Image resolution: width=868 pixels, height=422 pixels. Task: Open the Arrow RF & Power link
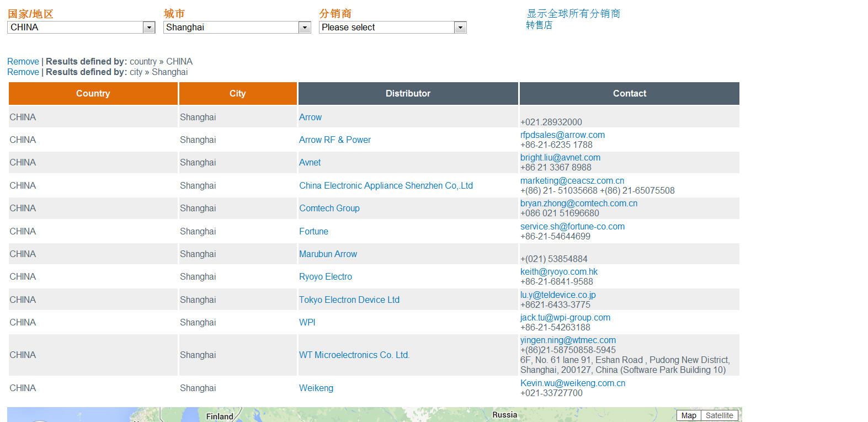tap(335, 140)
